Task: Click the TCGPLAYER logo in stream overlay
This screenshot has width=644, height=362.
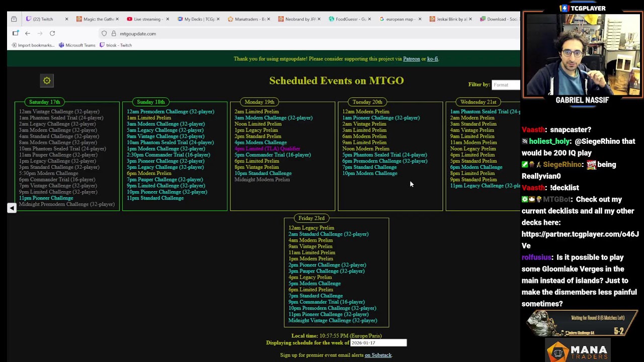Action: (582, 8)
